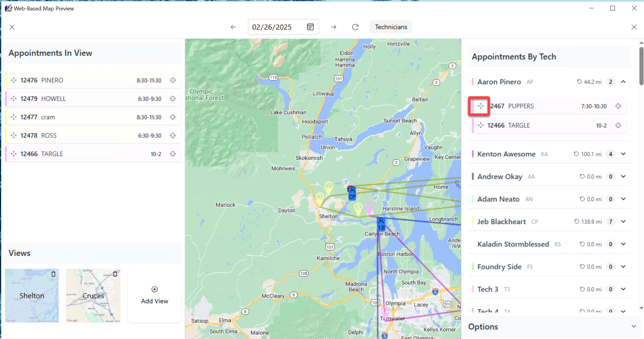Click locate target for 12466 TARGLE by tech
This screenshot has width=644, height=339.
618,125
